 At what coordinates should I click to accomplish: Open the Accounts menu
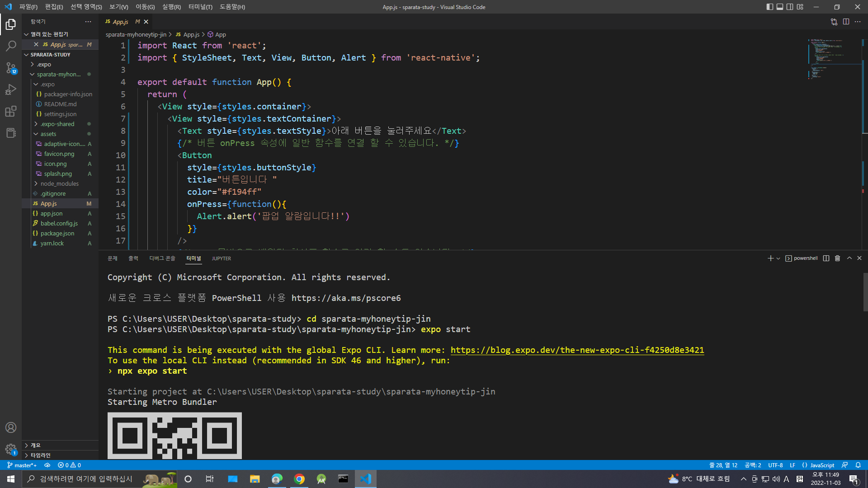point(11,427)
